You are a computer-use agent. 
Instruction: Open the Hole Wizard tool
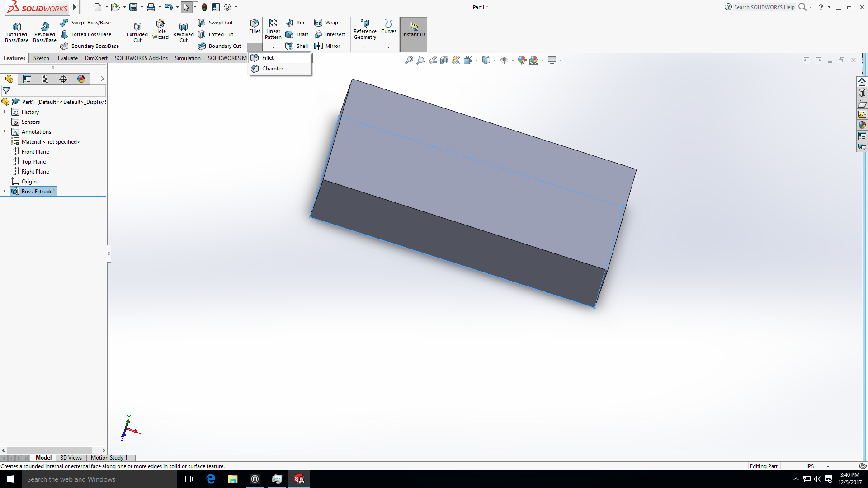pos(160,31)
